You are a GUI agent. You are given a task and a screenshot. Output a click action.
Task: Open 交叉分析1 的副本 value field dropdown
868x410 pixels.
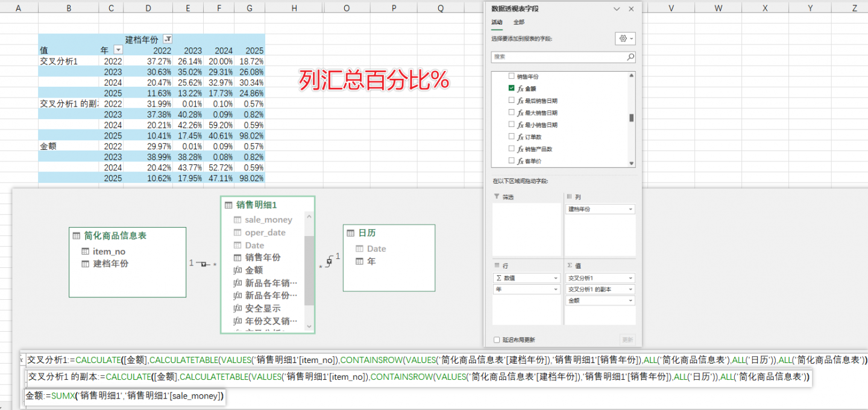[631, 289]
